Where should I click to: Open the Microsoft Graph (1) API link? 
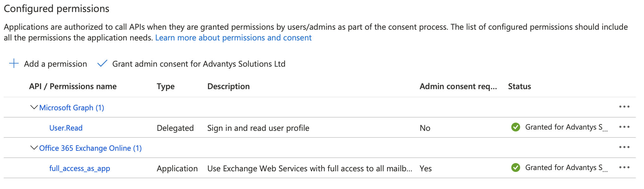[72, 108]
